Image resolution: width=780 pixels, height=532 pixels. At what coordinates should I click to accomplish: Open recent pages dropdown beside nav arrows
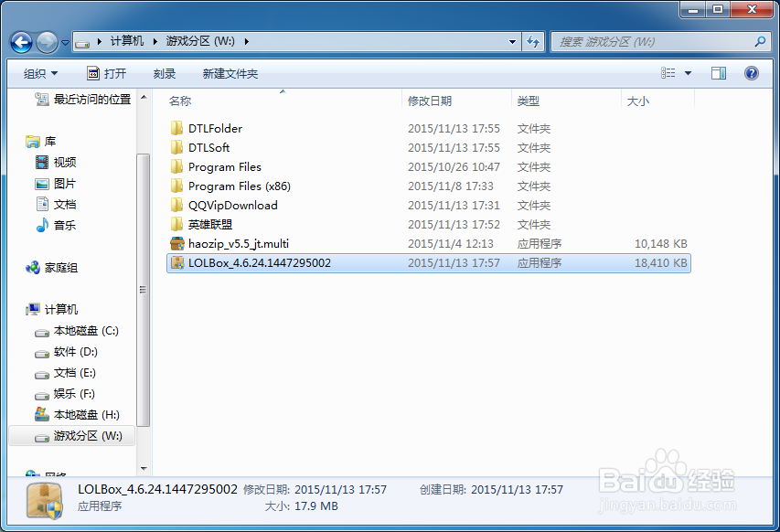[x=65, y=43]
